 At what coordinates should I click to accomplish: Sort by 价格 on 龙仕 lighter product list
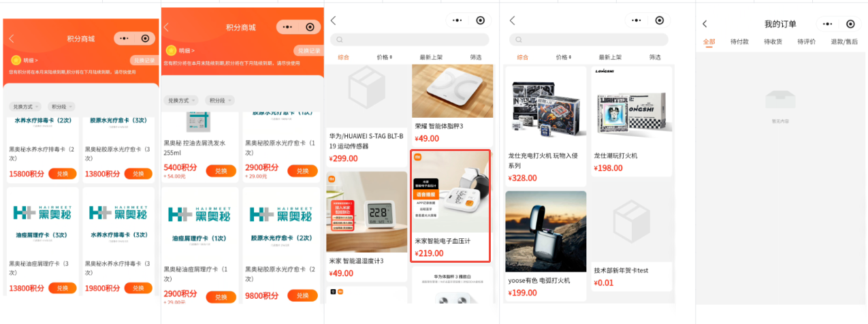click(x=564, y=57)
